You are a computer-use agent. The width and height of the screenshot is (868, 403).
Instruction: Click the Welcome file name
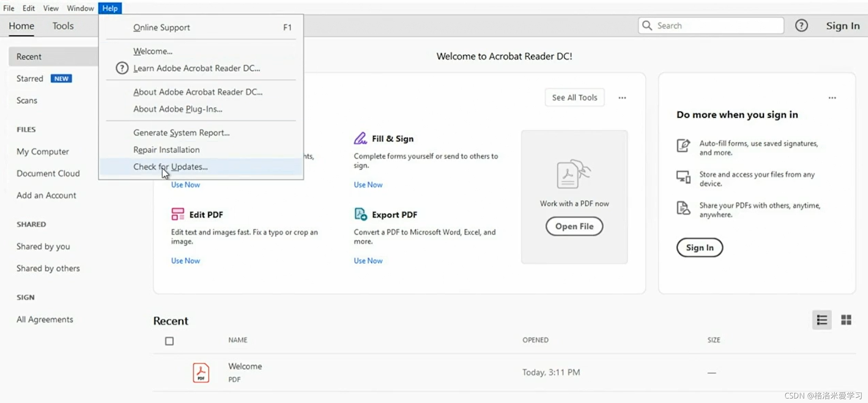pos(245,366)
